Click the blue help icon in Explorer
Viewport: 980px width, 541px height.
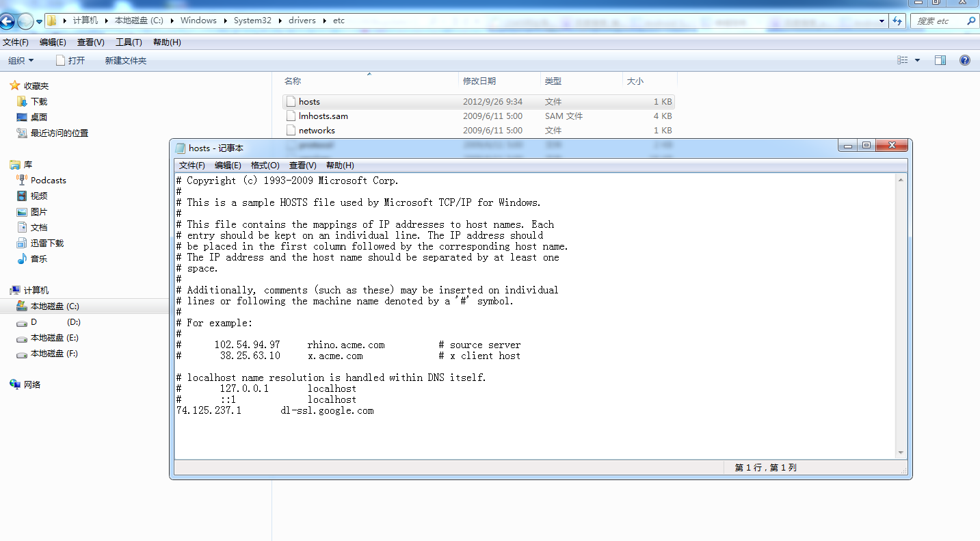click(x=965, y=60)
